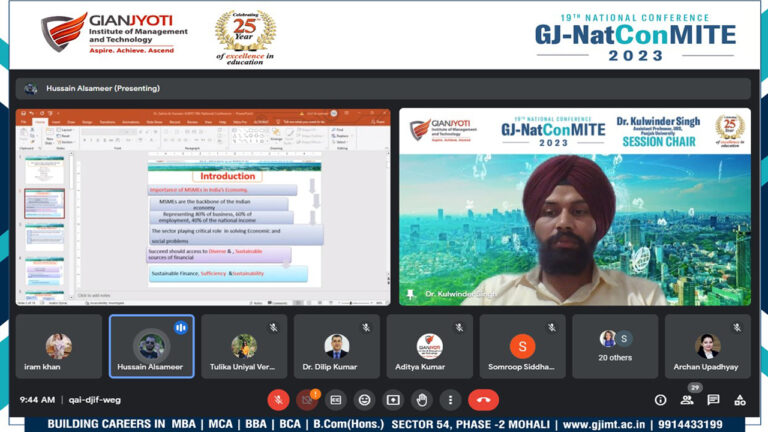Open the meeting details info icon
This screenshot has width=768, height=432.
[x=660, y=400]
